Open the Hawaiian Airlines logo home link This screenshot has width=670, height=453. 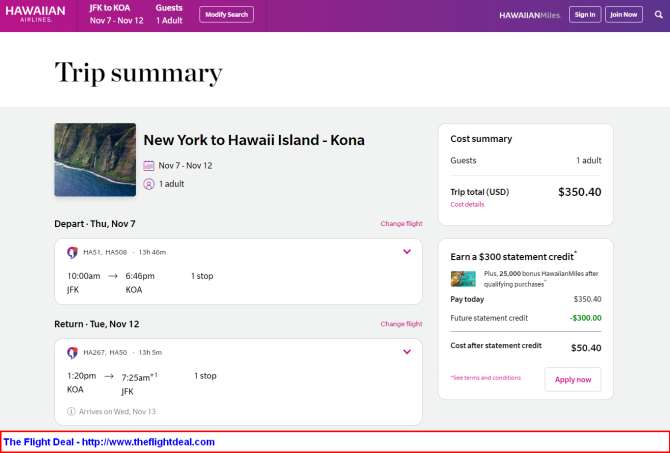pyautogui.click(x=35, y=14)
